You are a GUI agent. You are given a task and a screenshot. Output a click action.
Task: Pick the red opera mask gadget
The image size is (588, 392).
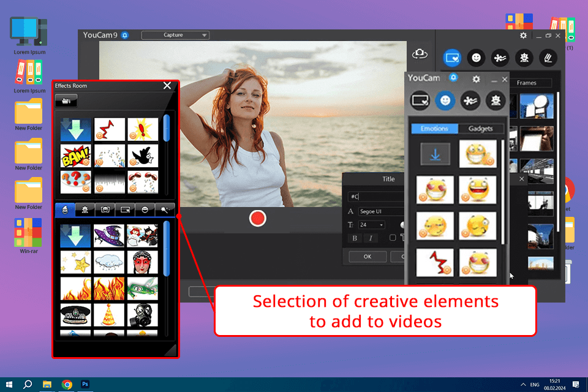[x=142, y=262]
